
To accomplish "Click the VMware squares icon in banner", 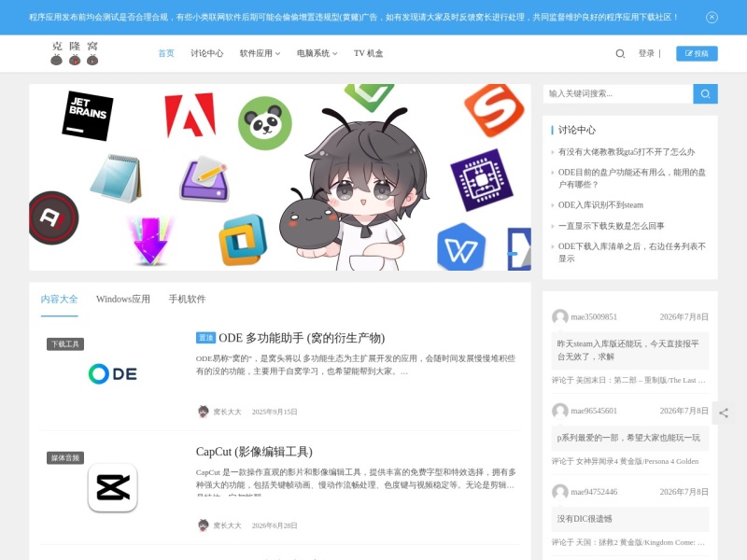I will click(x=243, y=240).
